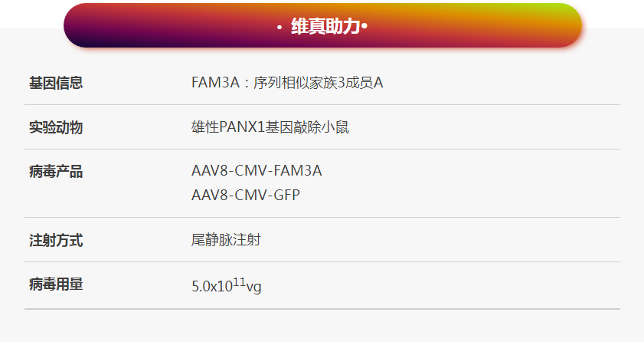Click the 雄性PANX1基因敲除小鼠 value
This screenshot has height=342, width=644.
(270, 127)
